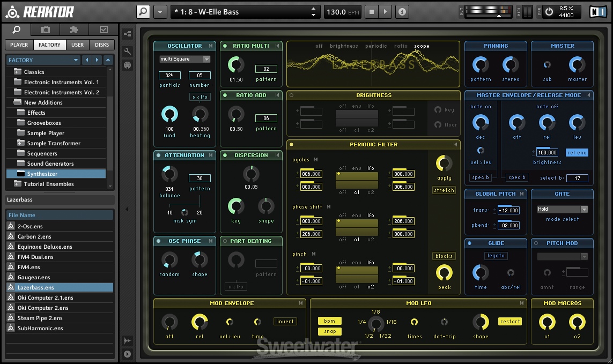613x364 pixels.
Task: Click the rel env button
Action: coord(577,152)
